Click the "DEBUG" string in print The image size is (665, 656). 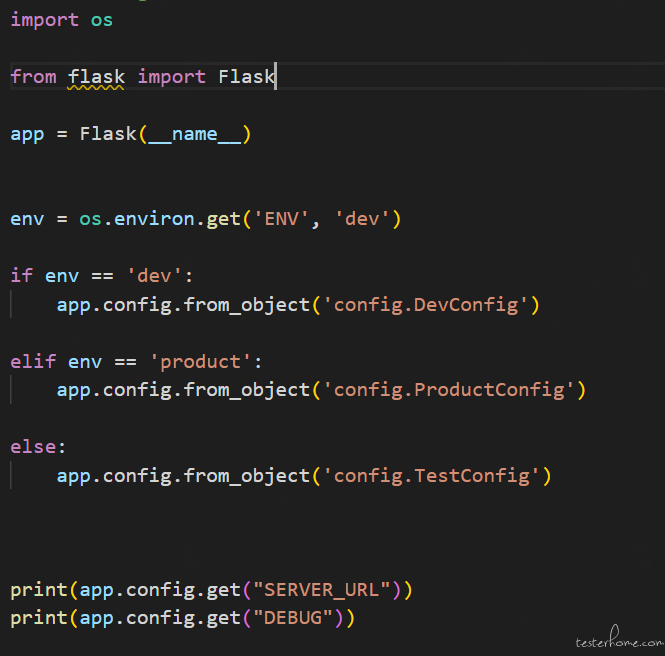pos(292,618)
